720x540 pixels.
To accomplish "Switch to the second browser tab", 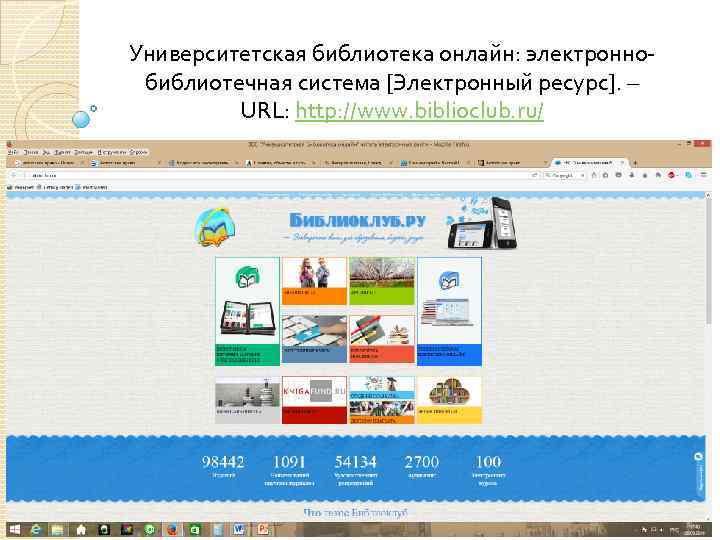I will click(x=127, y=163).
